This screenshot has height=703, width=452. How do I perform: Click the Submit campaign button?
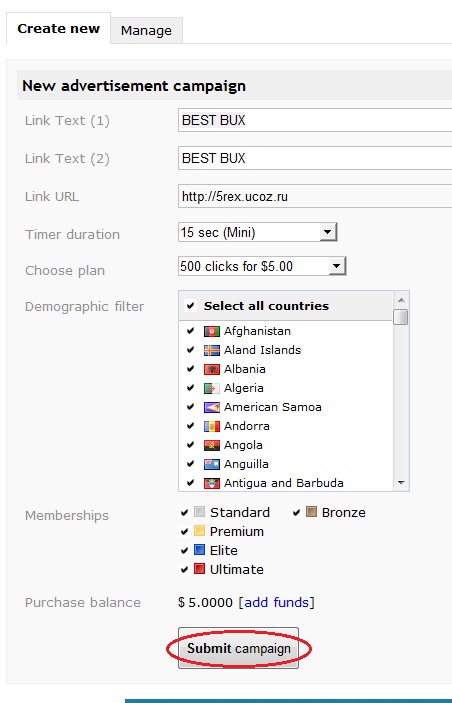[239, 648]
